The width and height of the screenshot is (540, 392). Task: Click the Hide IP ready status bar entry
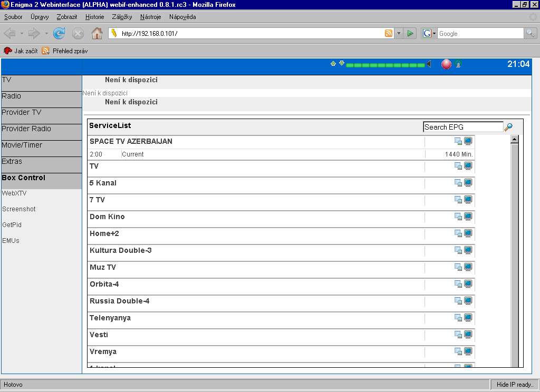[515, 385]
